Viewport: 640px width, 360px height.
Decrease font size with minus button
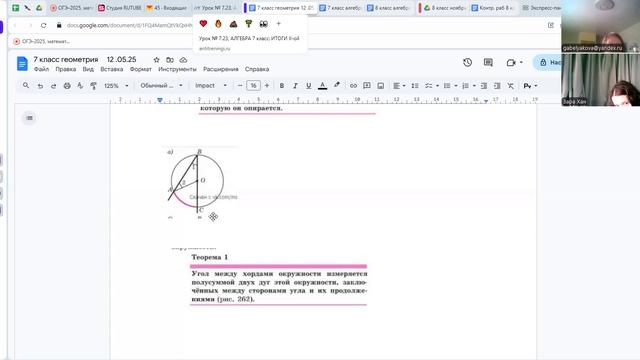point(240,86)
